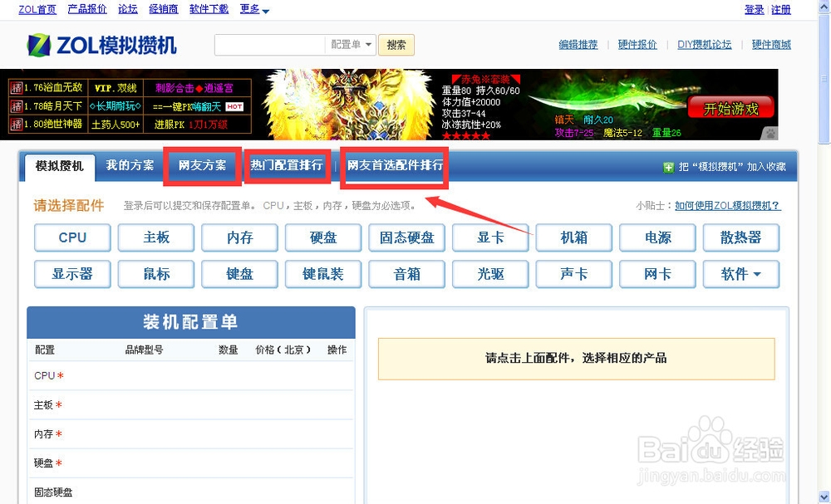Click the green plus favorites icon
The height and width of the screenshot is (504, 831).
pyautogui.click(x=668, y=167)
